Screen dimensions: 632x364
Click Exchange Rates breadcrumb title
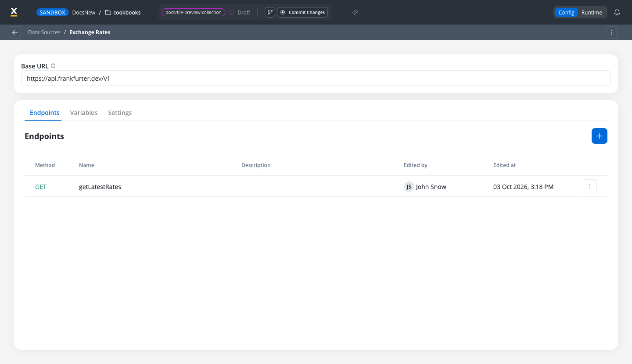point(90,32)
